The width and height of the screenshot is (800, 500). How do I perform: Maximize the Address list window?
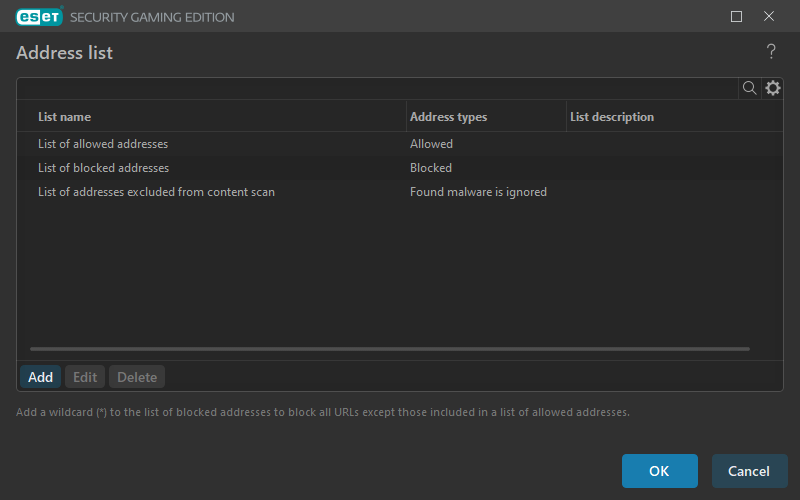click(x=736, y=17)
